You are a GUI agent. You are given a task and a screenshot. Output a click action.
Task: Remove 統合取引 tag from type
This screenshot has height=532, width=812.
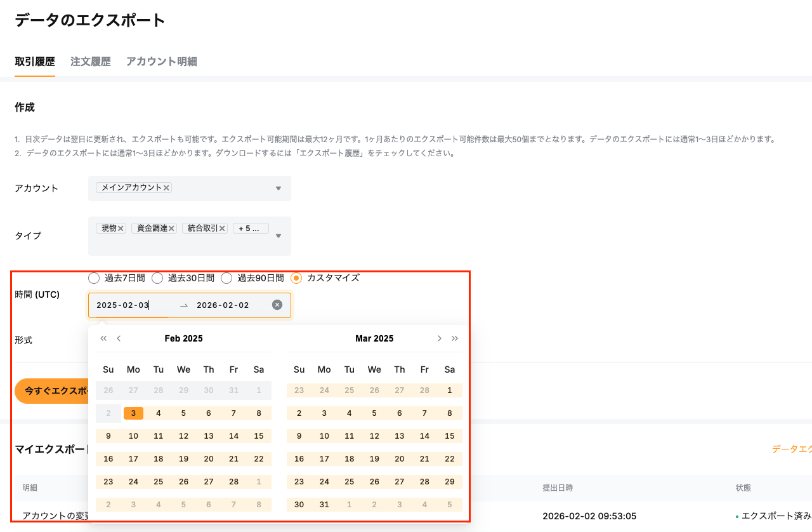222,228
